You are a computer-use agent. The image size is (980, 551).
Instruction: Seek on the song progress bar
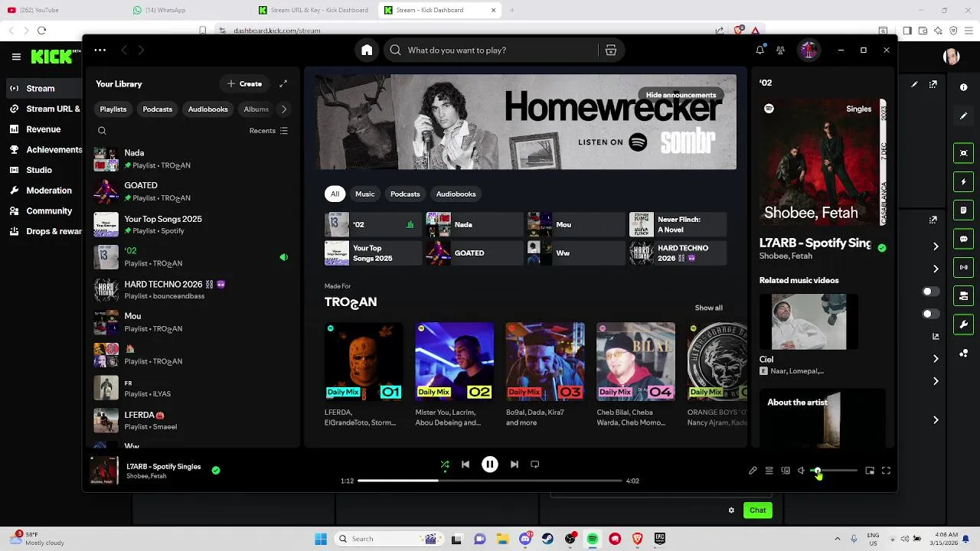[x=490, y=481]
